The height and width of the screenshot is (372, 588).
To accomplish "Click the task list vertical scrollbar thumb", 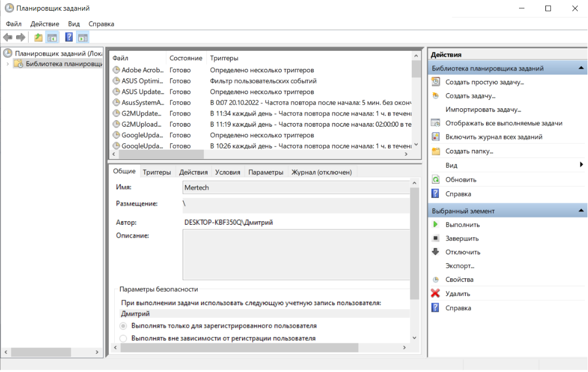I will pyautogui.click(x=416, y=70).
